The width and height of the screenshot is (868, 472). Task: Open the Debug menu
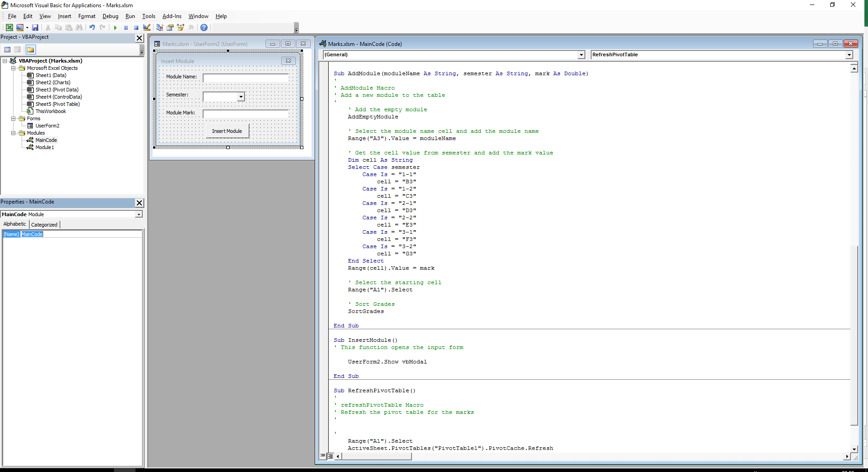tap(110, 16)
